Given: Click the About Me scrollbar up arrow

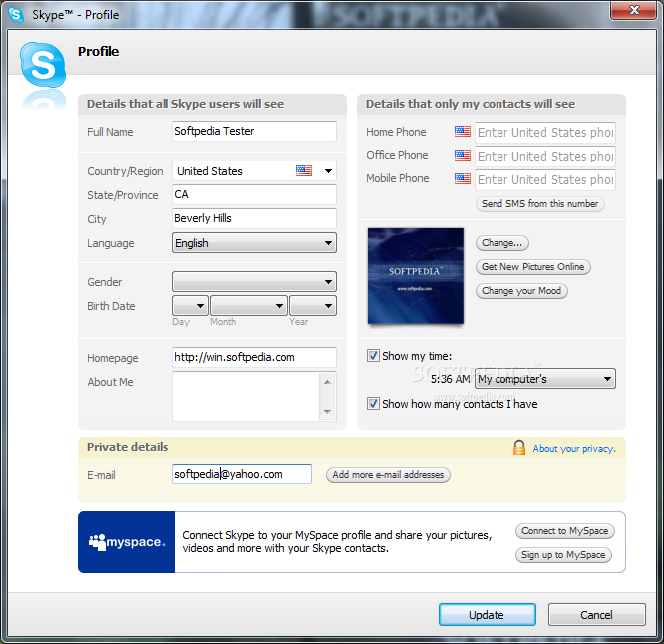Looking at the screenshot, I should (327, 382).
